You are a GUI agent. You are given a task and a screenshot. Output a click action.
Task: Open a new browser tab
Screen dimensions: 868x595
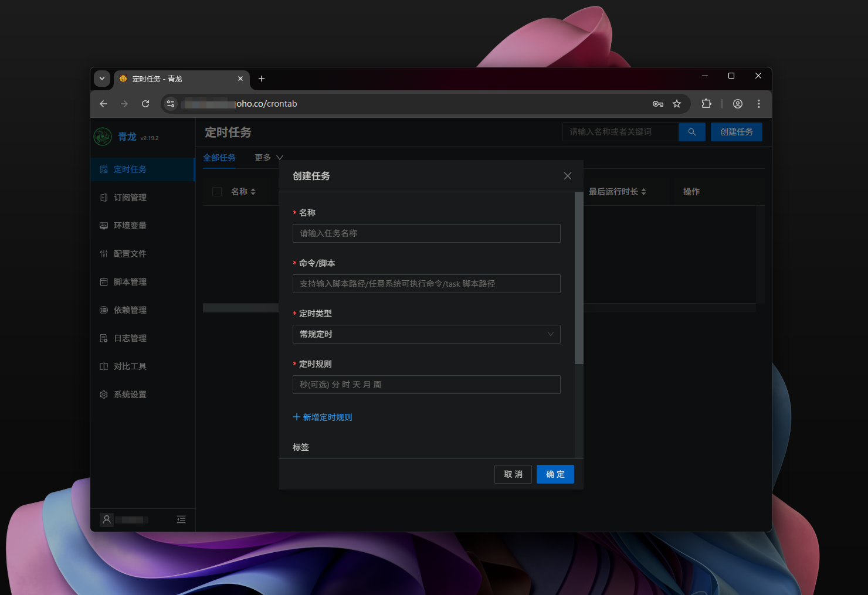coord(262,79)
